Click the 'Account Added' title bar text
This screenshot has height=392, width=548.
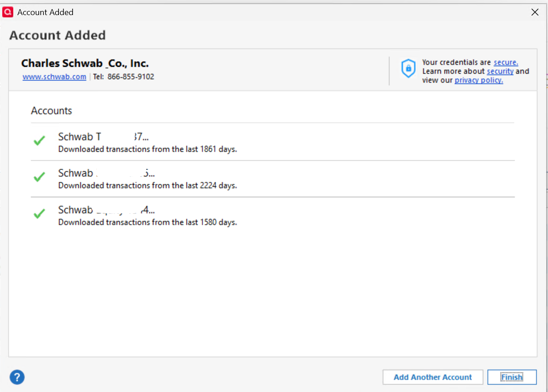click(45, 12)
